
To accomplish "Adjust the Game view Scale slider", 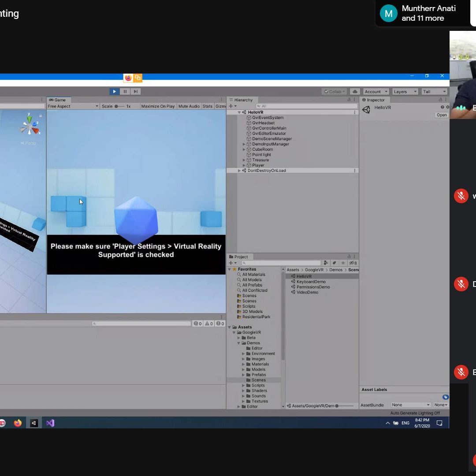I will click(117, 106).
